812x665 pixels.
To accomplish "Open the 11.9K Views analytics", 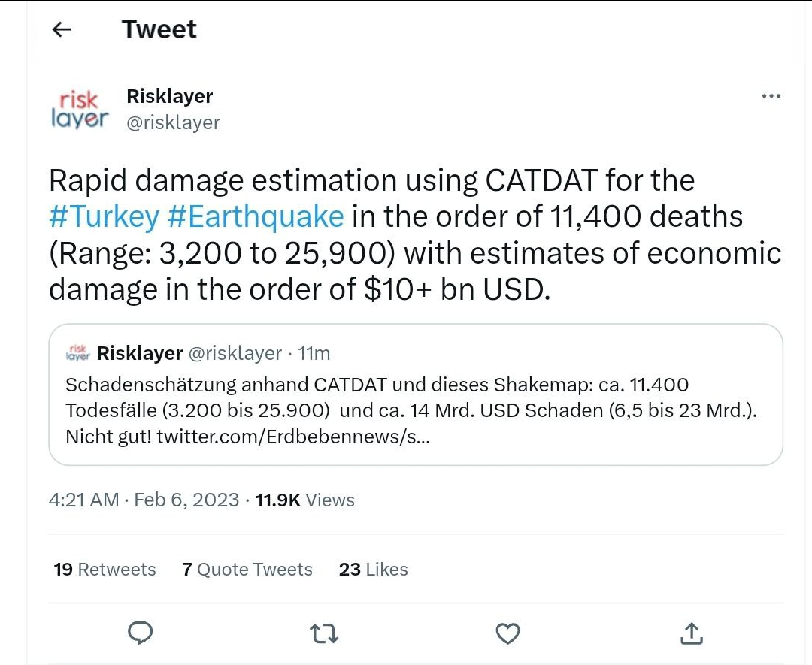I will [x=304, y=500].
